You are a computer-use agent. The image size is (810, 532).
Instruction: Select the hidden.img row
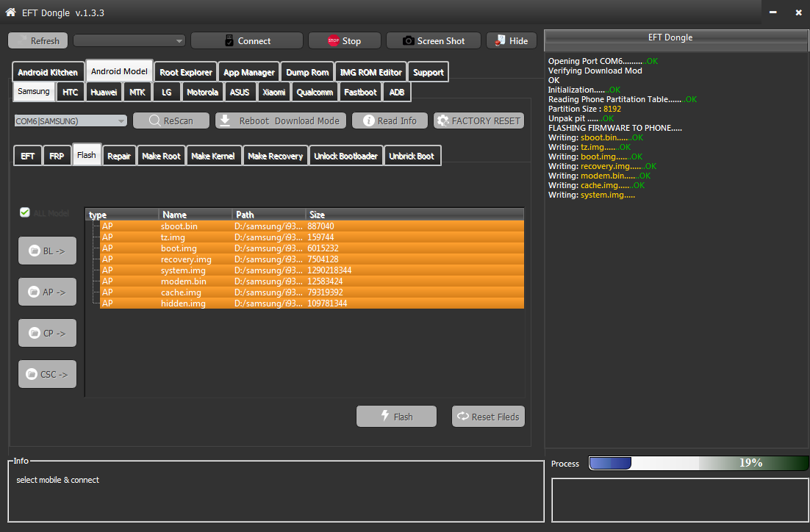[x=312, y=303]
